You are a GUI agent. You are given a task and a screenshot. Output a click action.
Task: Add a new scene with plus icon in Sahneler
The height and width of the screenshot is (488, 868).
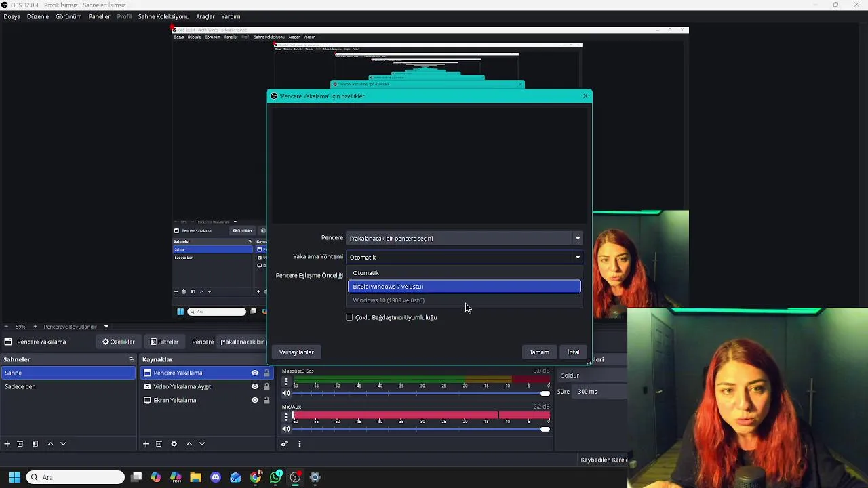[7, 444]
